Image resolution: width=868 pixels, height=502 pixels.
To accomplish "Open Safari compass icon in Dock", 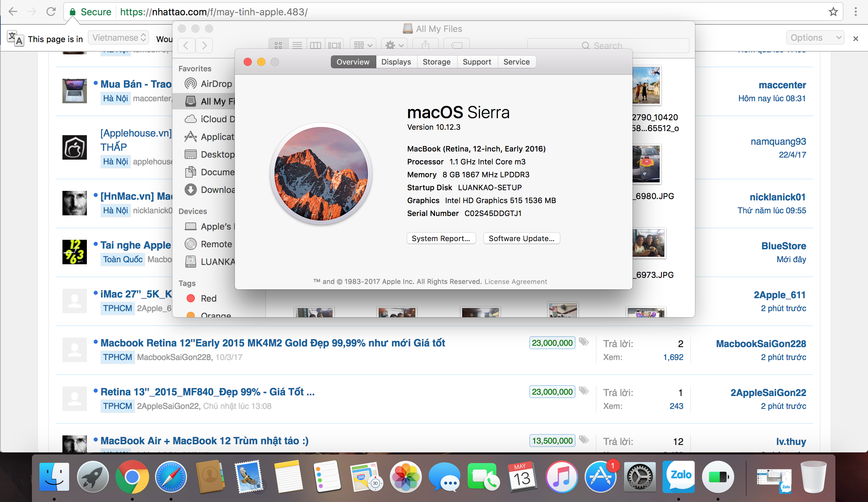I will click(x=171, y=477).
